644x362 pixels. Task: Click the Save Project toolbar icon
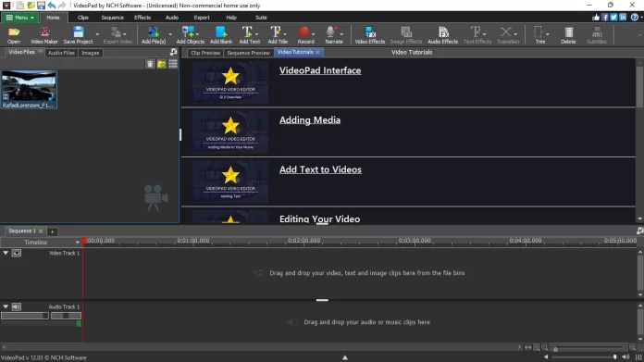pos(78,34)
